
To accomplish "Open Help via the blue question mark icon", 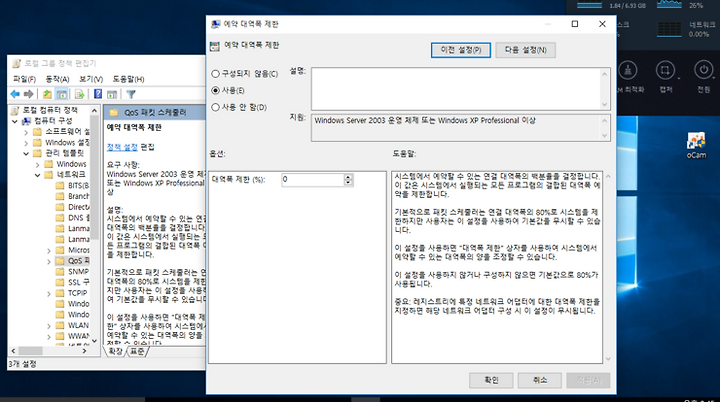I will click(98, 94).
